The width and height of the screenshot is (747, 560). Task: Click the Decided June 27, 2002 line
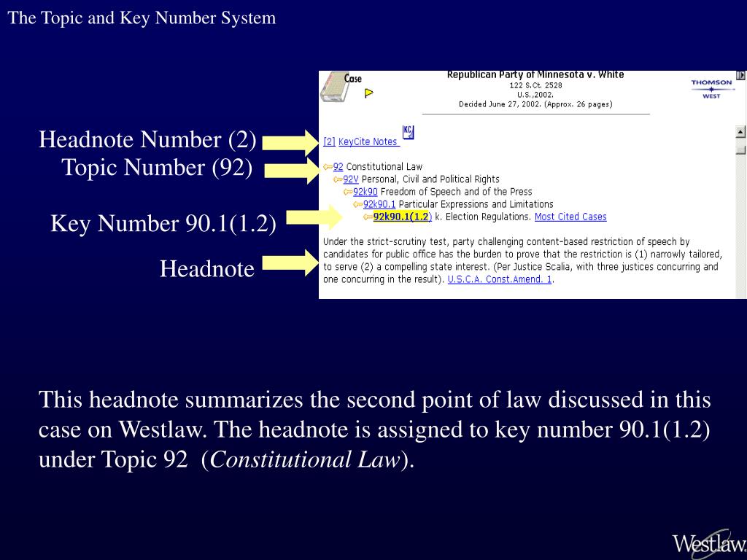(x=535, y=104)
